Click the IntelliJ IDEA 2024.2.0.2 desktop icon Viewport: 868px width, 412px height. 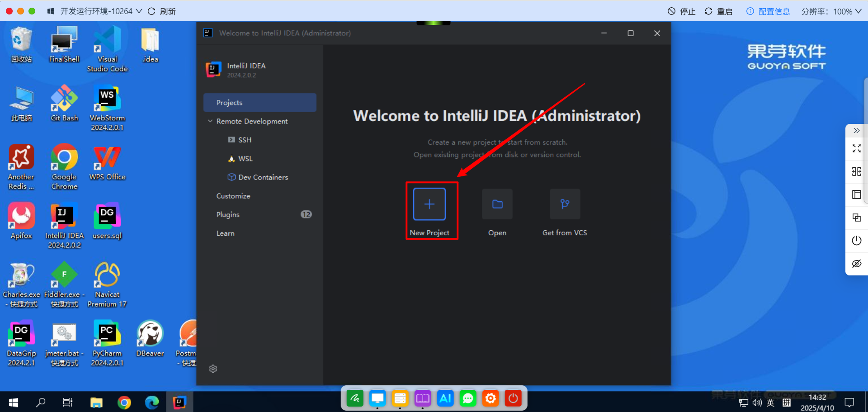pyautogui.click(x=64, y=226)
